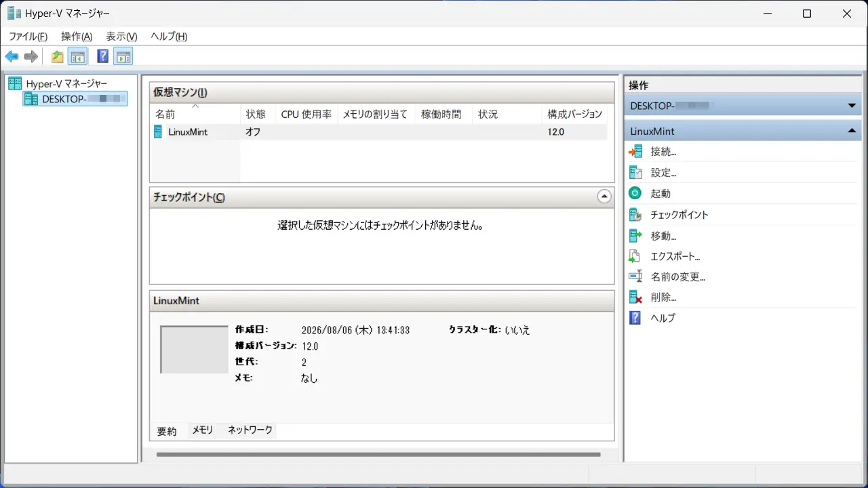
Task: Click the green 起動 power icon
Action: pyautogui.click(x=635, y=193)
